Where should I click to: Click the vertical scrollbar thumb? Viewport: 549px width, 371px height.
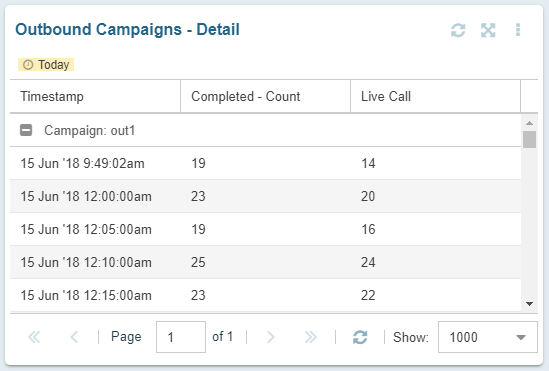(529, 140)
